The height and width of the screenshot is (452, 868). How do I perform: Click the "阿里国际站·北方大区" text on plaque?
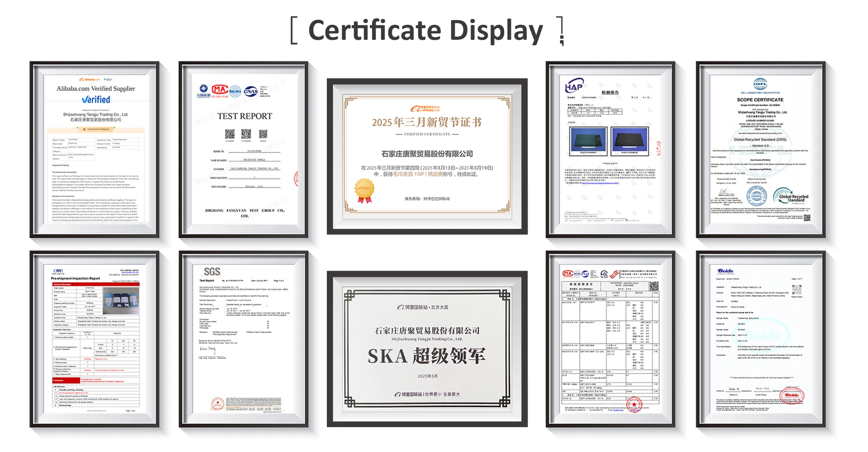click(423, 307)
